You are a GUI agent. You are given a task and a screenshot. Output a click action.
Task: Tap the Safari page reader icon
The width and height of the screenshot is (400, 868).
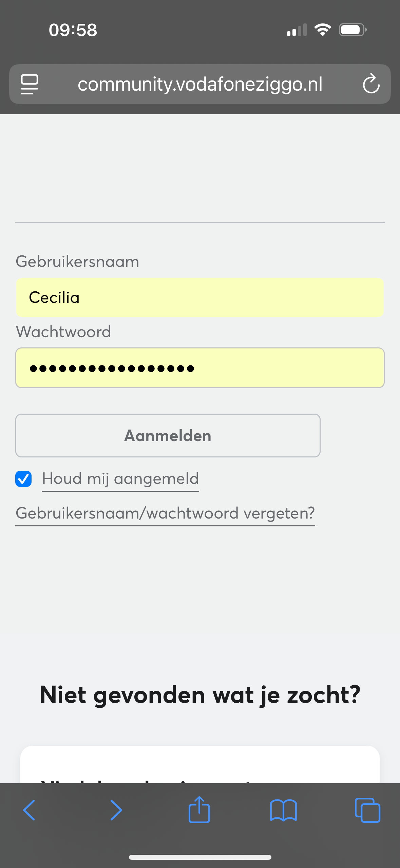click(x=30, y=84)
